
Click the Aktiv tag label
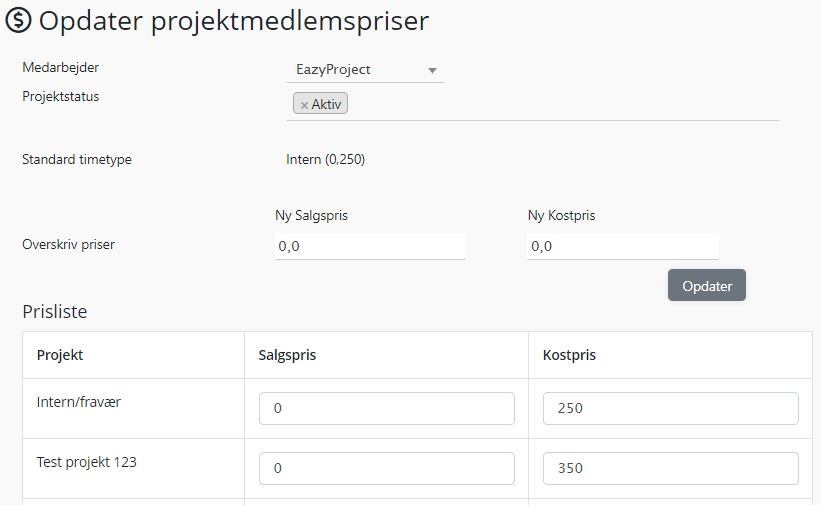point(326,104)
